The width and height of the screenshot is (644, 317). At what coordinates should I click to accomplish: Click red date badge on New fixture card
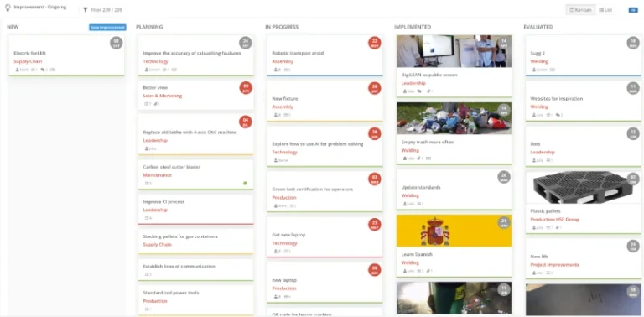coord(375,88)
